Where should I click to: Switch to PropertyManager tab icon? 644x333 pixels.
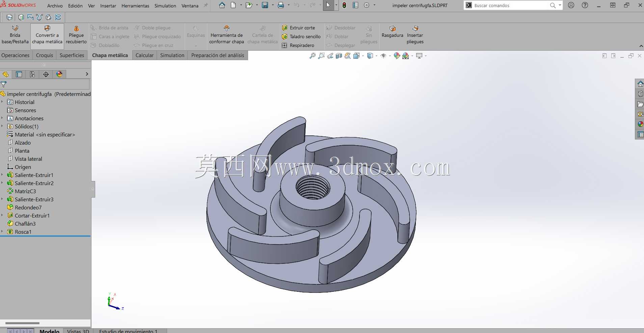point(19,74)
